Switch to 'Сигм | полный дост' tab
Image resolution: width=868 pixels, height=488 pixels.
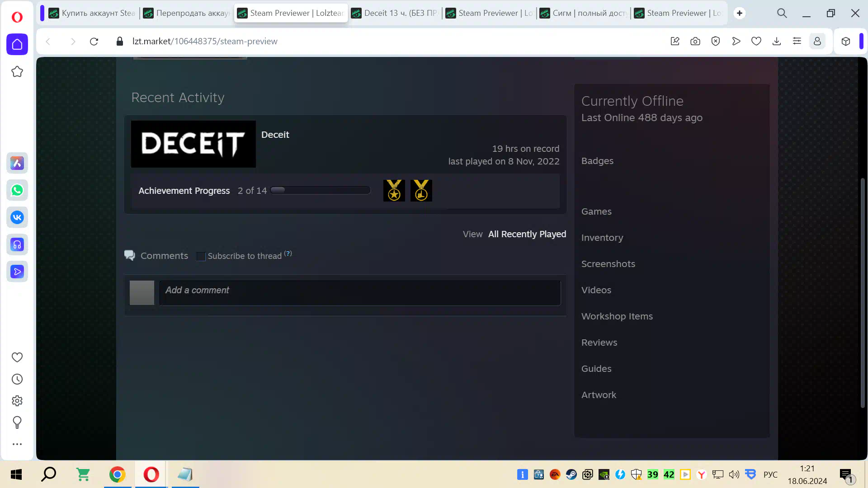pyautogui.click(x=584, y=13)
